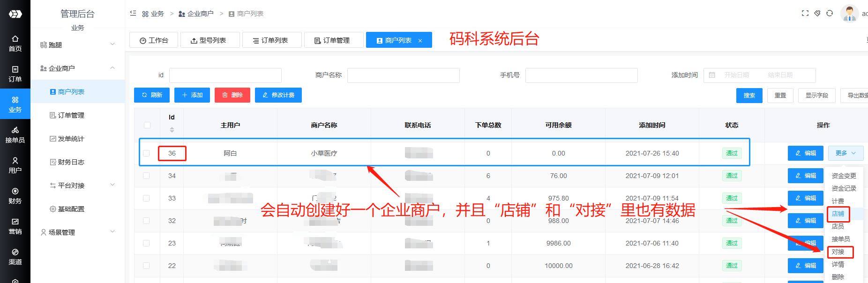
Task: Go to the 用户 section icon
Action: 15,165
